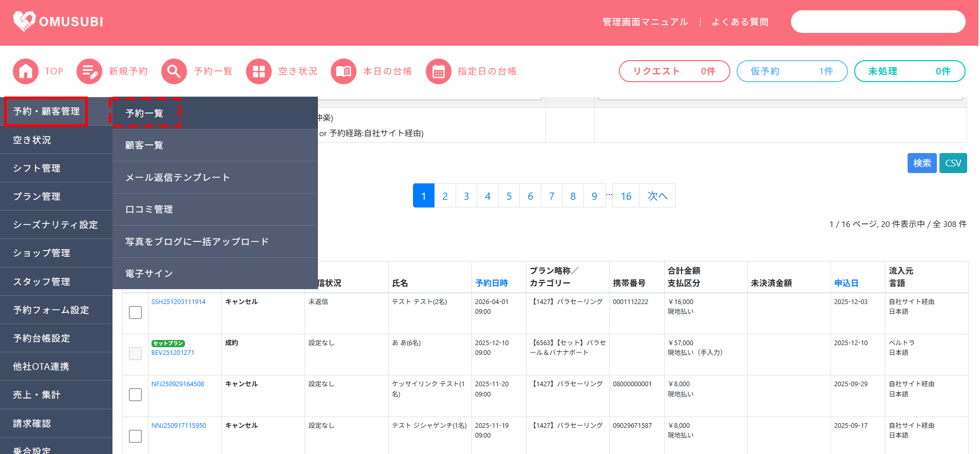Expand the シフト管理 sidebar item

(x=37, y=168)
